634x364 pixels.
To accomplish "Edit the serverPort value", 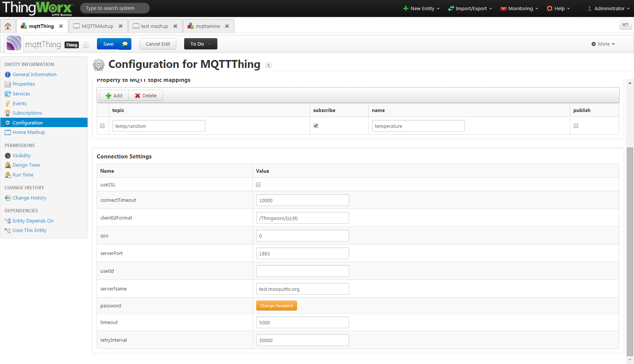I will [303, 253].
